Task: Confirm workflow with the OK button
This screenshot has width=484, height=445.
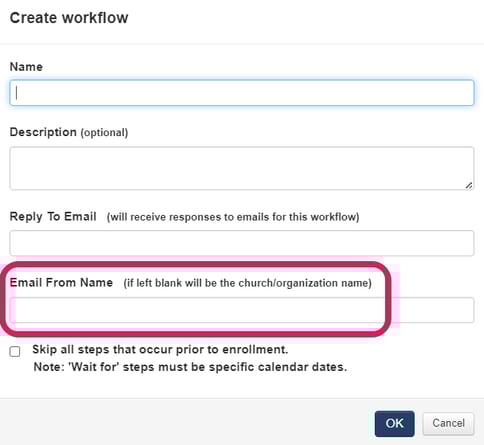Action: coord(394,424)
